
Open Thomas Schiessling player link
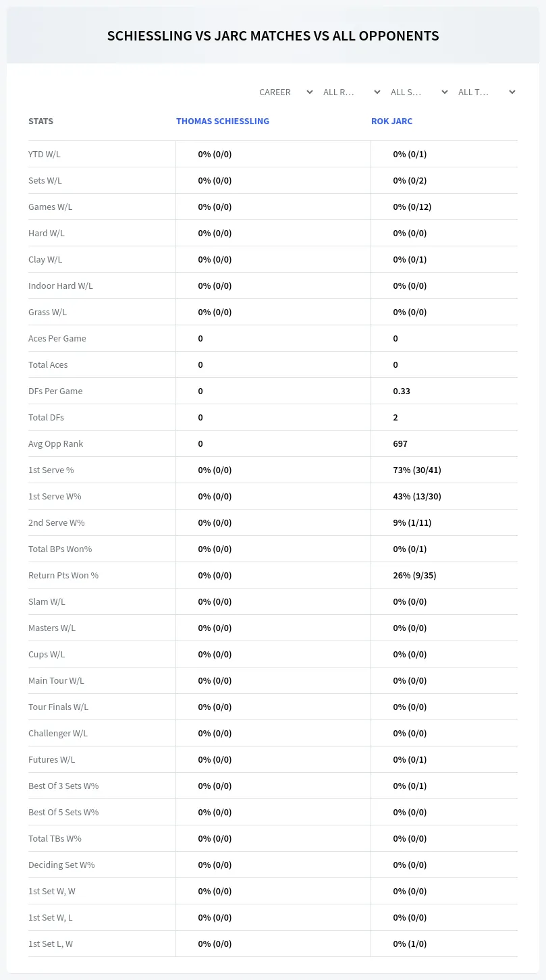pos(223,121)
